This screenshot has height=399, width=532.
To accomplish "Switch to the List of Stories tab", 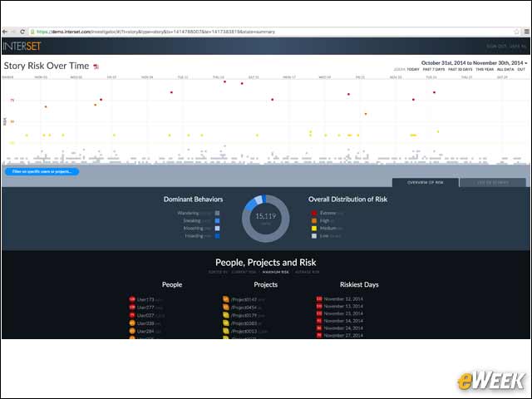I will tap(493, 183).
